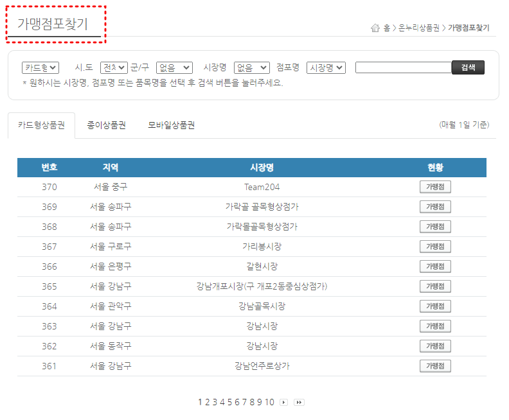Open 가맹점 button for 가리봉시장
The height and width of the screenshot is (420, 509).
tap(435, 247)
